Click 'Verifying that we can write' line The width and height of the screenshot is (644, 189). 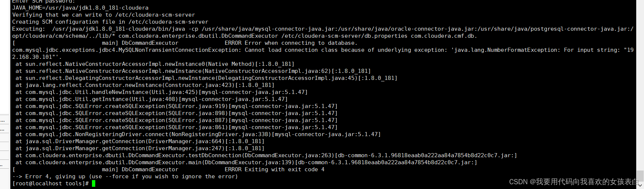[103, 15]
